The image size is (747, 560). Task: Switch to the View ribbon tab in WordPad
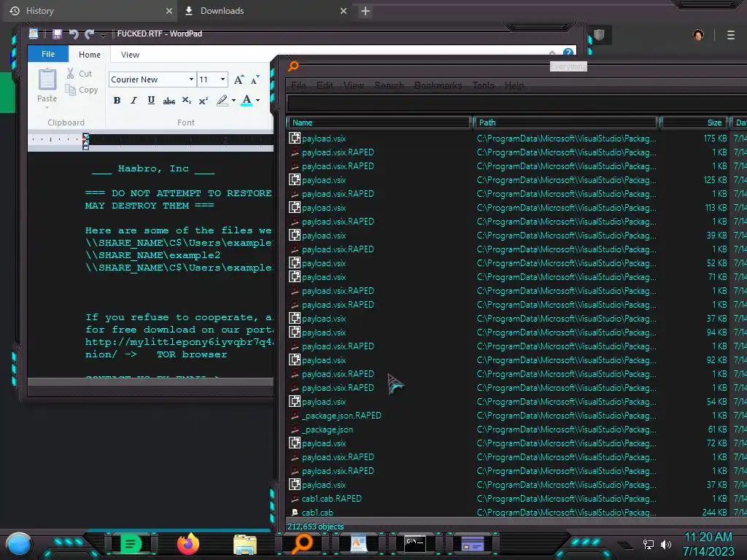[130, 55]
